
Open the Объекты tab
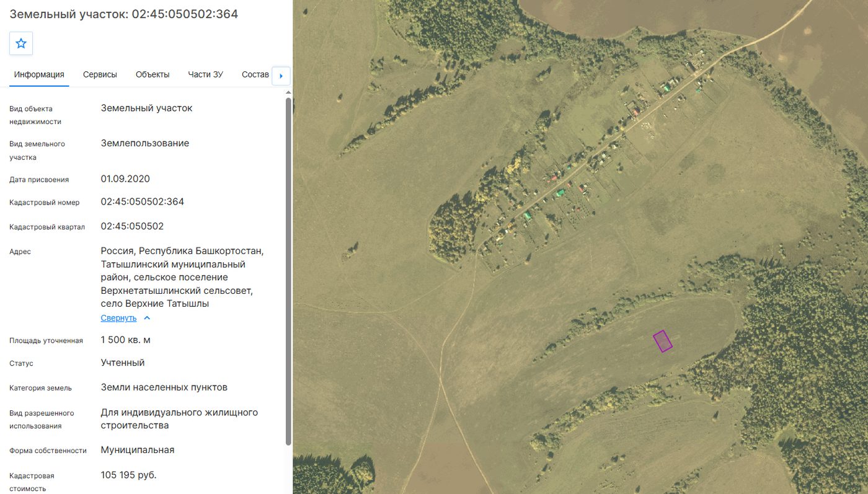coord(153,74)
